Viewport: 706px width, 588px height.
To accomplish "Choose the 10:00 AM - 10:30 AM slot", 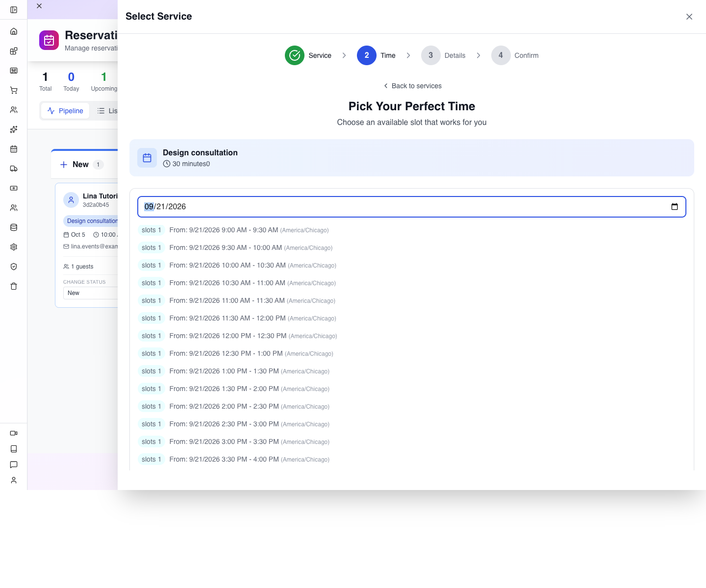I will [237, 266].
